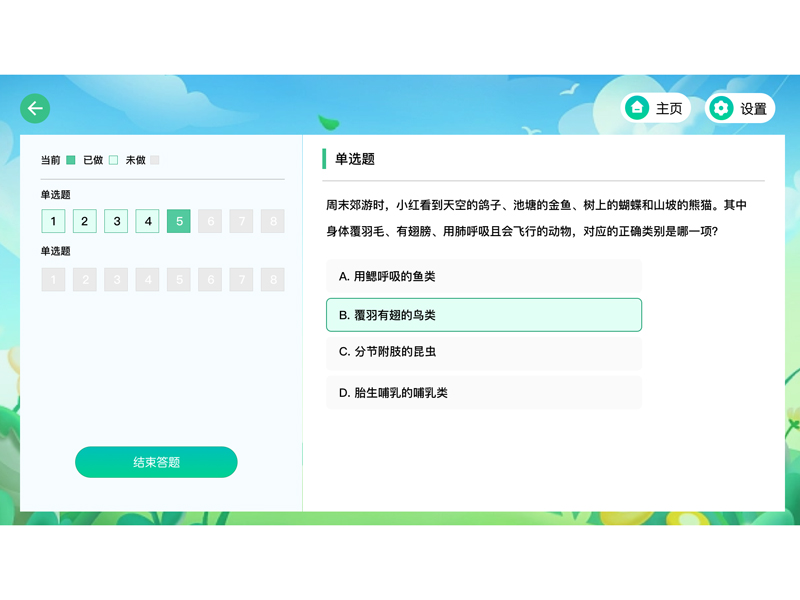Select answer option C about insects
This screenshot has width=800, height=600.
tap(484, 353)
